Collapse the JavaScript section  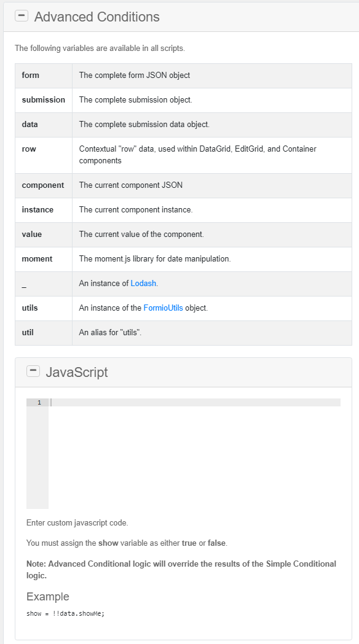pyautogui.click(x=33, y=371)
